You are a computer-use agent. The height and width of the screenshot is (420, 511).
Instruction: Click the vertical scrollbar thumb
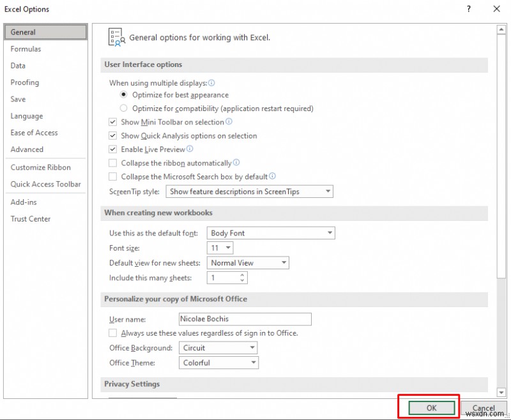coord(501,156)
